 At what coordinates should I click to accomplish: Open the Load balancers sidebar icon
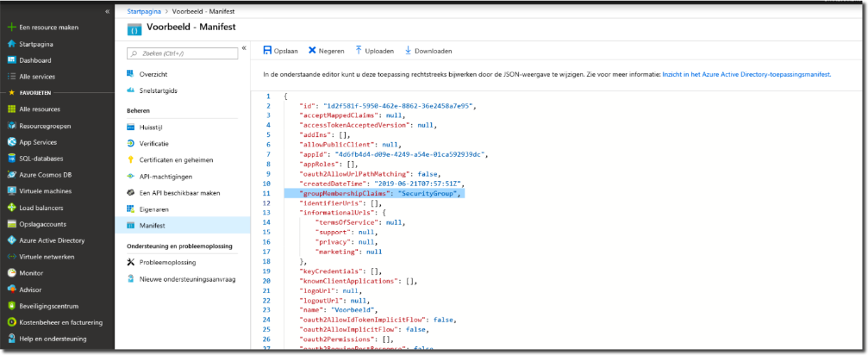point(12,208)
